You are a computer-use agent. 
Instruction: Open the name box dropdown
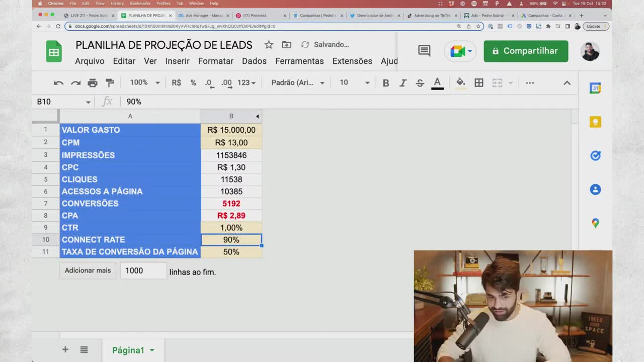tap(88, 102)
